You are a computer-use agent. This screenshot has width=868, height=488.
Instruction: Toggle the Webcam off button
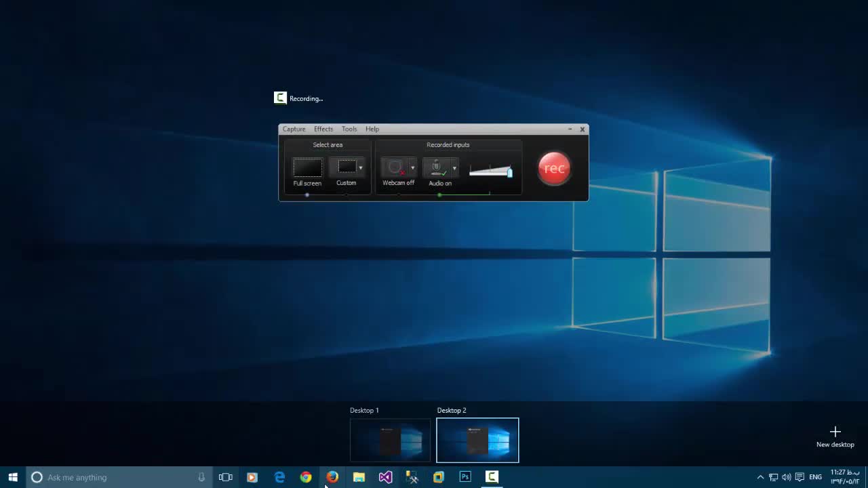tap(394, 167)
